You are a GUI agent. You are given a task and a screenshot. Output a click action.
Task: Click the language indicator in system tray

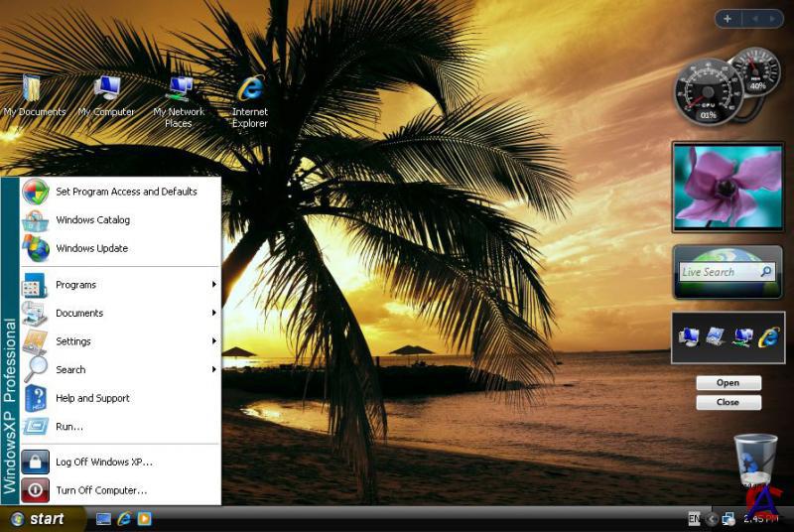click(694, 518)
